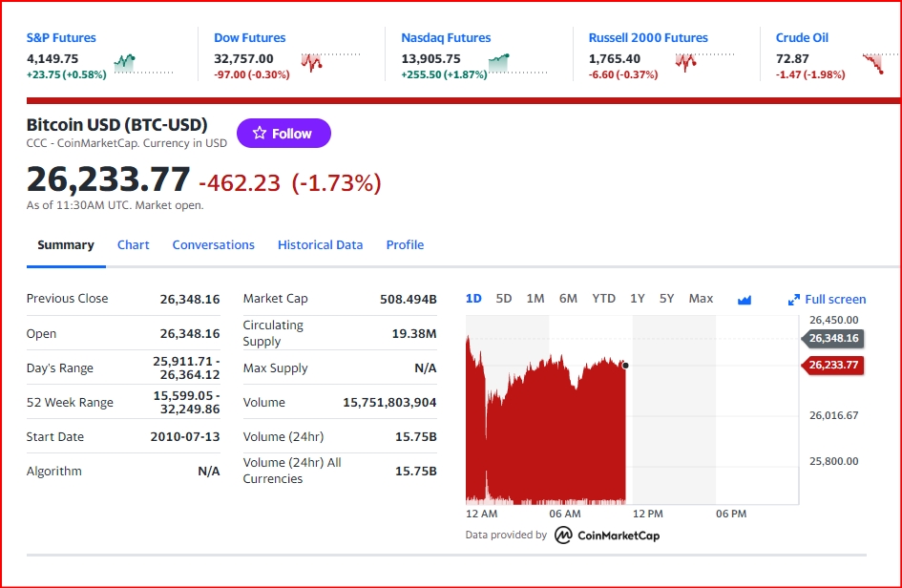This screenshot has width=902, height=588.
Task: Select the 1Y chart range
Action: point(638,299)
